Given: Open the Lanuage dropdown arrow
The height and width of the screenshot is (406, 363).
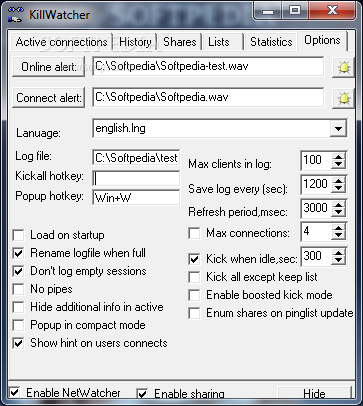Looking at the screenshot, I should click(338, 128).
